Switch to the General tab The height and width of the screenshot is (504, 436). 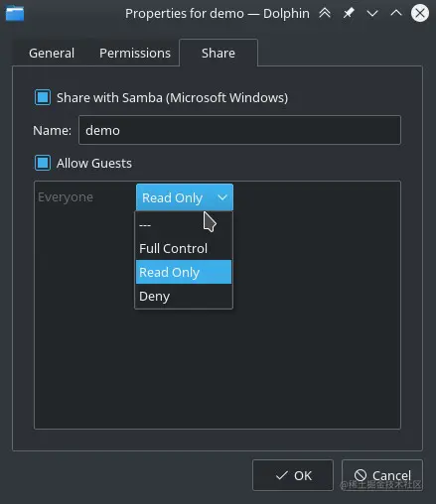pos(52,53)
